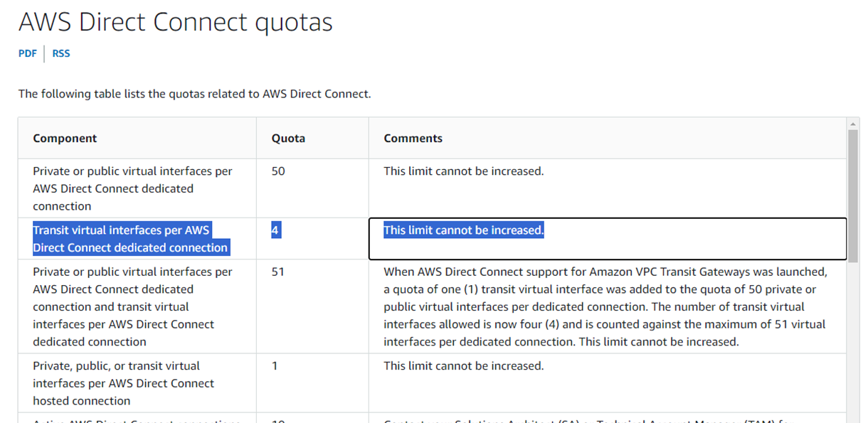Screen dimensions: 868x423
Task: Click the Amazon VPC Transit Gateways comment paragraph
Action: [x=605, y=306]
